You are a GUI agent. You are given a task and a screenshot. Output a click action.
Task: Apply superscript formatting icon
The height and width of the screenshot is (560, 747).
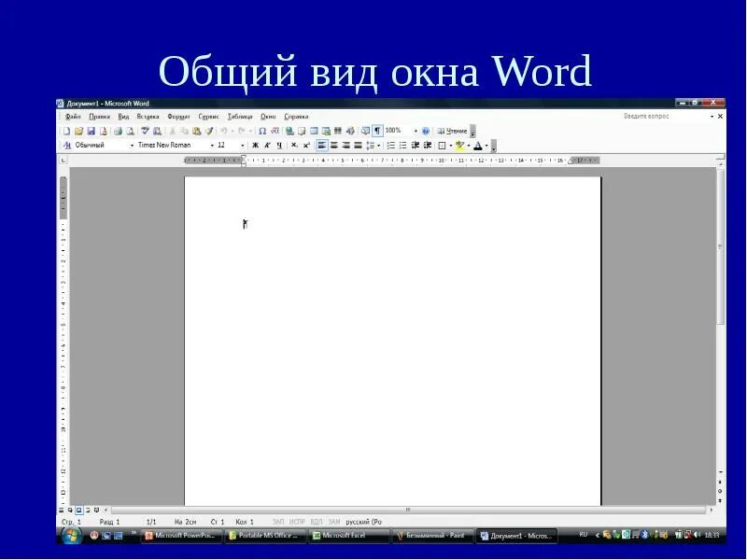click(x=306, y=146)
